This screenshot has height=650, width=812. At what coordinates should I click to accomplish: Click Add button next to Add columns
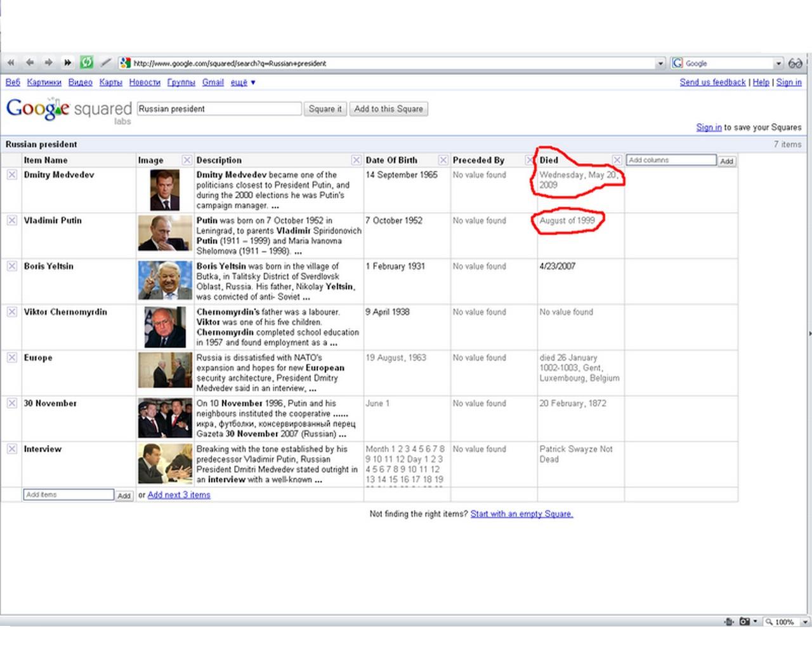(x=727, y=161)
